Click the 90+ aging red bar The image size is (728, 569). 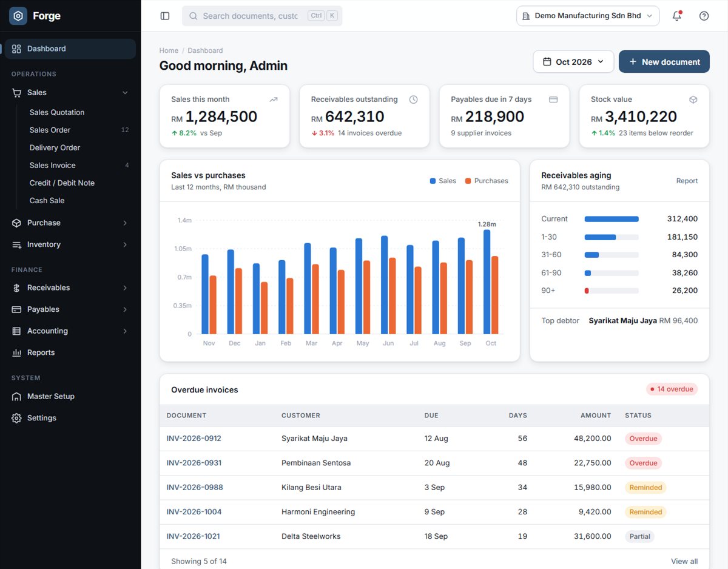coord(587,291)
